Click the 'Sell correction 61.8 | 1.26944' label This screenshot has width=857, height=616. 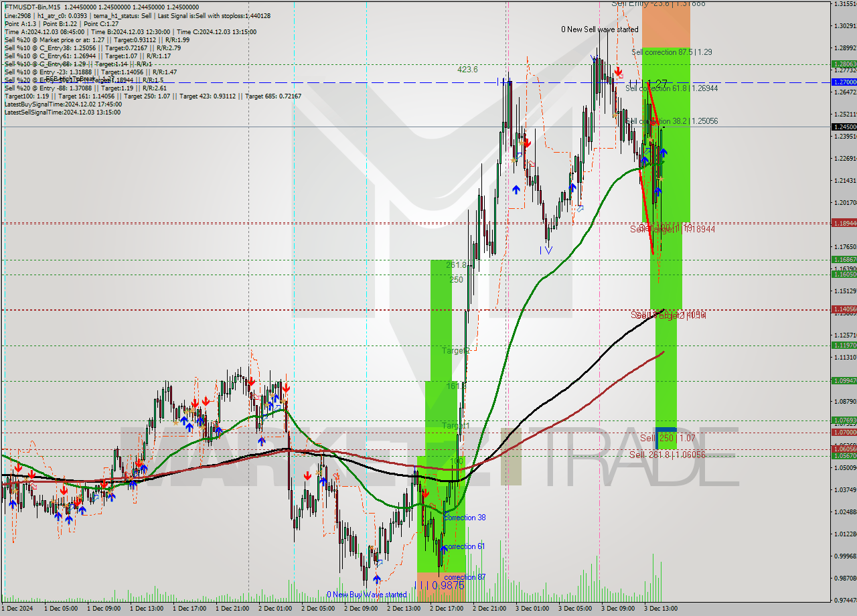(672, 88)
